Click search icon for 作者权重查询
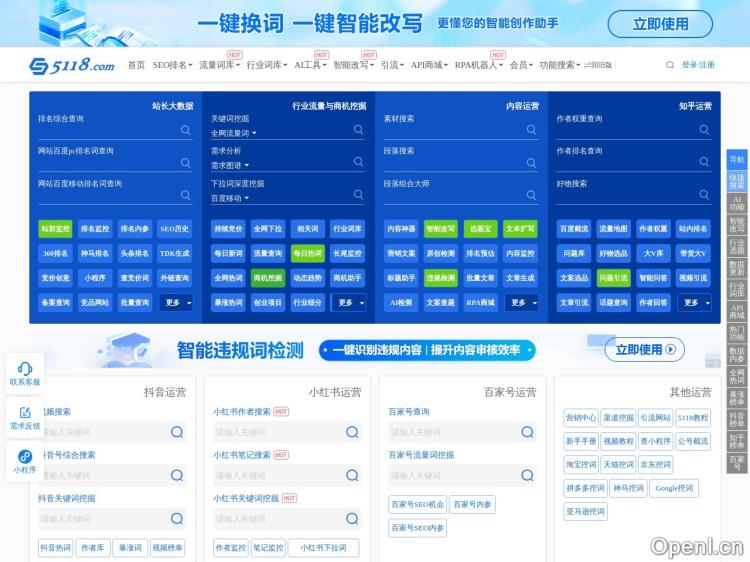 coord(704,130)
